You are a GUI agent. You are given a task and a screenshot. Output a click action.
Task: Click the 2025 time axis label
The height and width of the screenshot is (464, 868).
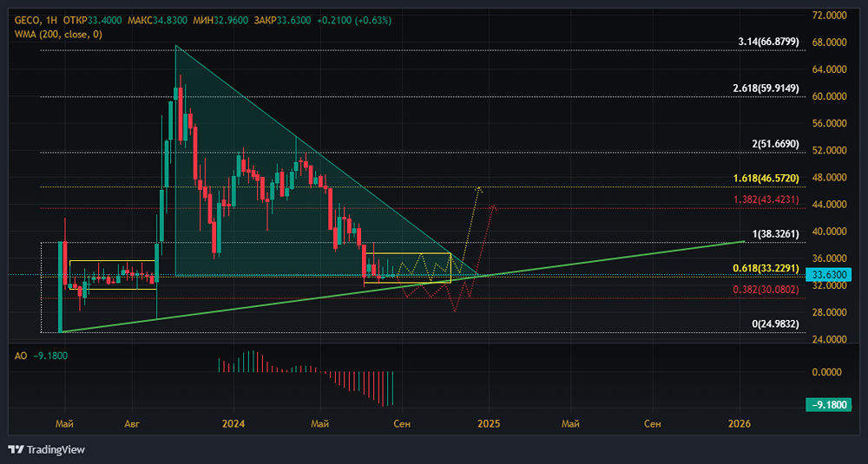pos(489,424)
